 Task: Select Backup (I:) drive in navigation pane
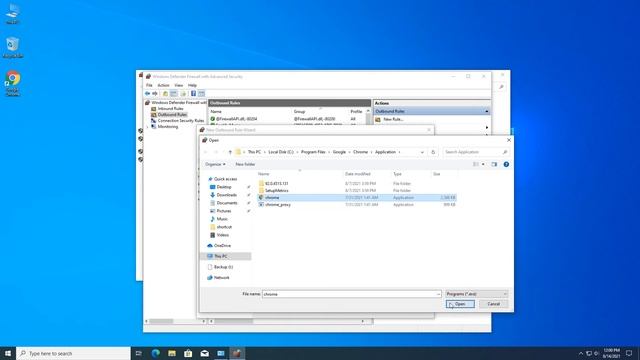223,267
